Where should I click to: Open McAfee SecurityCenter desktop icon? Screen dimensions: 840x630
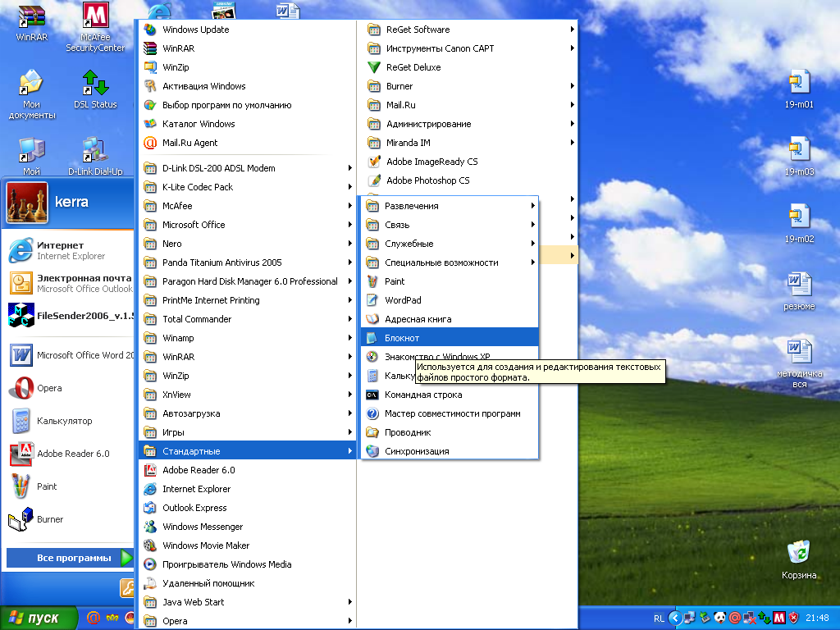pos(95,27)
